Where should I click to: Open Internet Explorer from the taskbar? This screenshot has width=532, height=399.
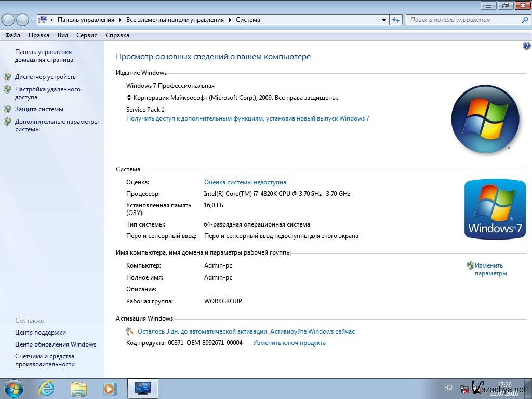point(46,388)
